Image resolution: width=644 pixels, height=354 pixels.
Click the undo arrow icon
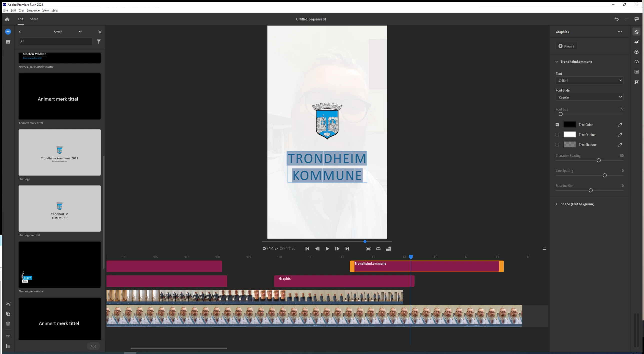point(616,19)
